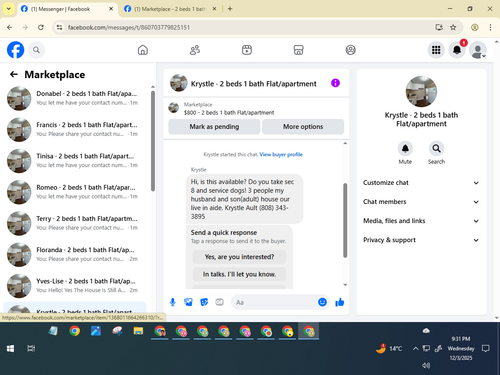
Task: Search in conversation using magnifier icon
Action: coord(436,149)
